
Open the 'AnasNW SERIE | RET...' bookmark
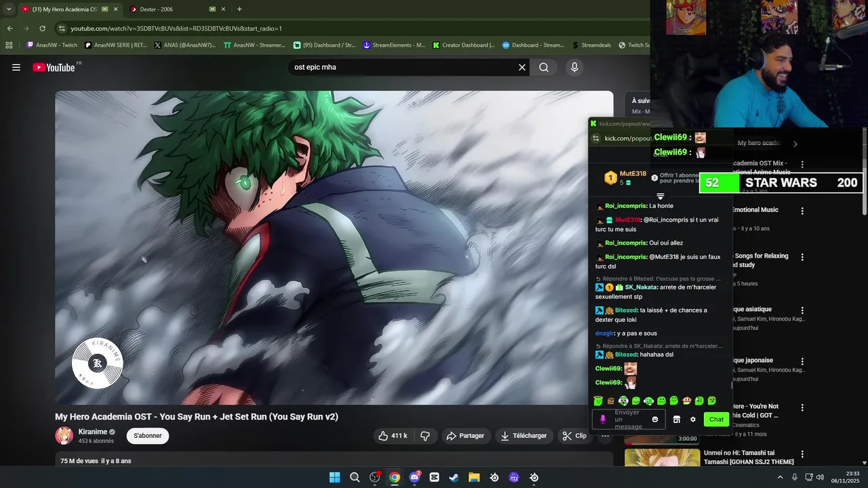tap(116, 45)
